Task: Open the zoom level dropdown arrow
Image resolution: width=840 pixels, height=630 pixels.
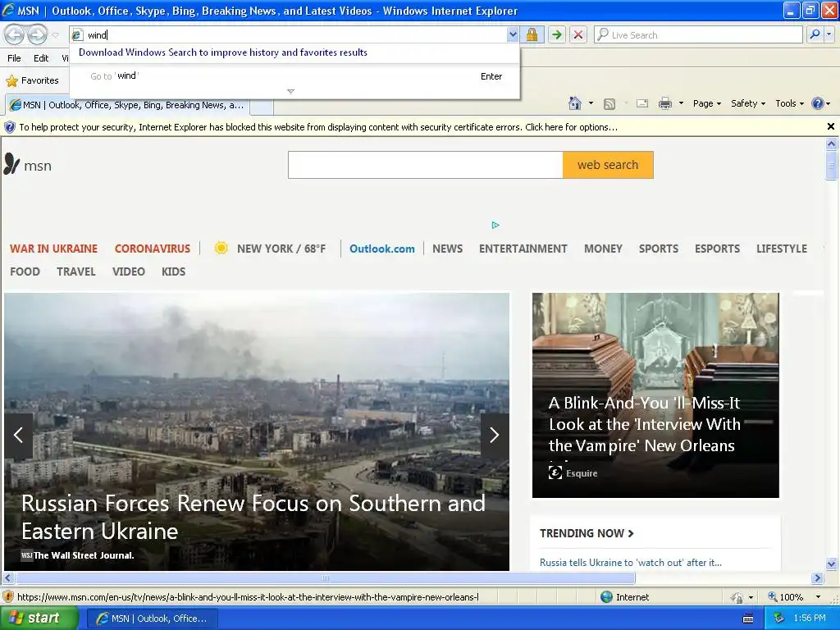Action: coord(818,597)
